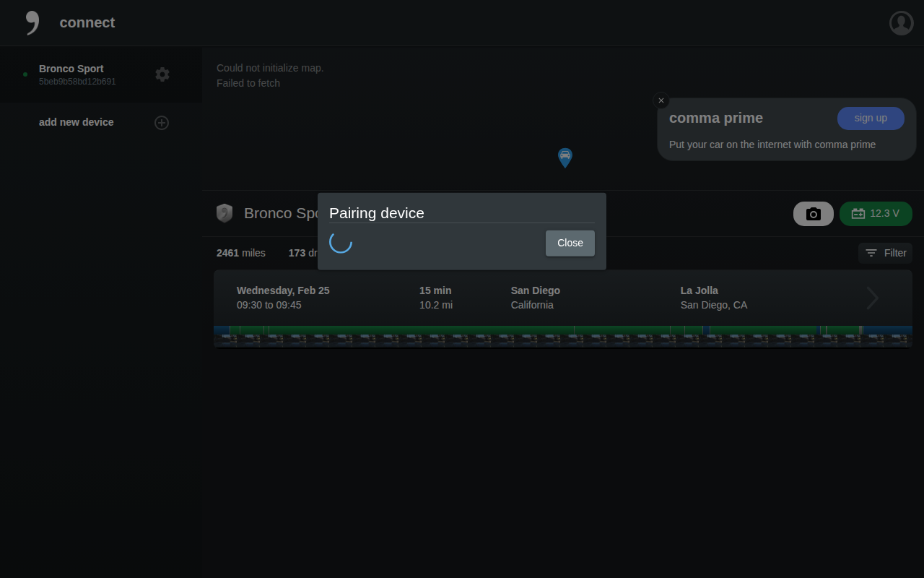Open the Wednesday, Feb 25 drive chevron

(x=873, y=298)
